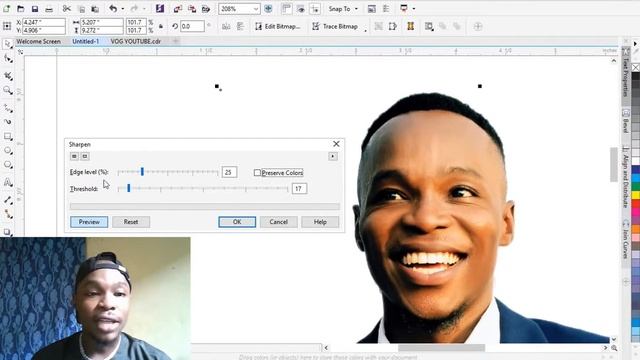Click the Edge level value field

pyautogui.click(x=229, y=172)
